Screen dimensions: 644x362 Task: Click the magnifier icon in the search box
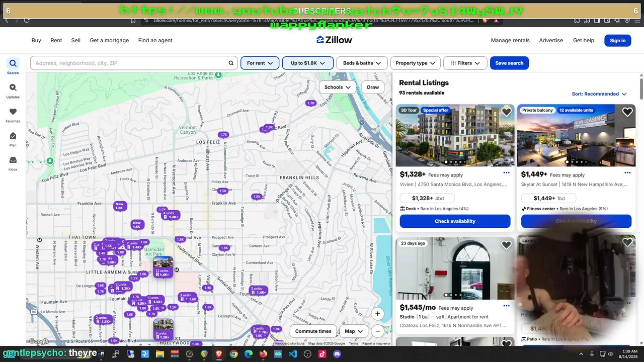[x=231, y=63]
